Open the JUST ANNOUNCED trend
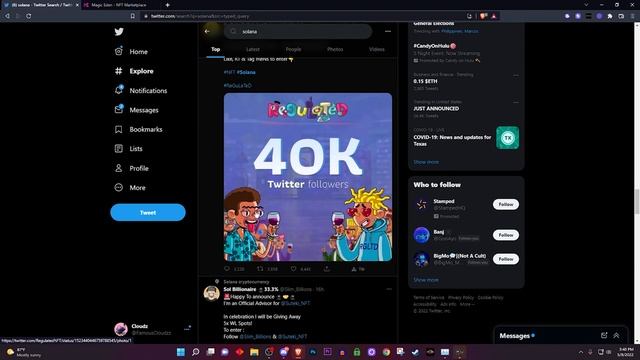 click(436, 109)
